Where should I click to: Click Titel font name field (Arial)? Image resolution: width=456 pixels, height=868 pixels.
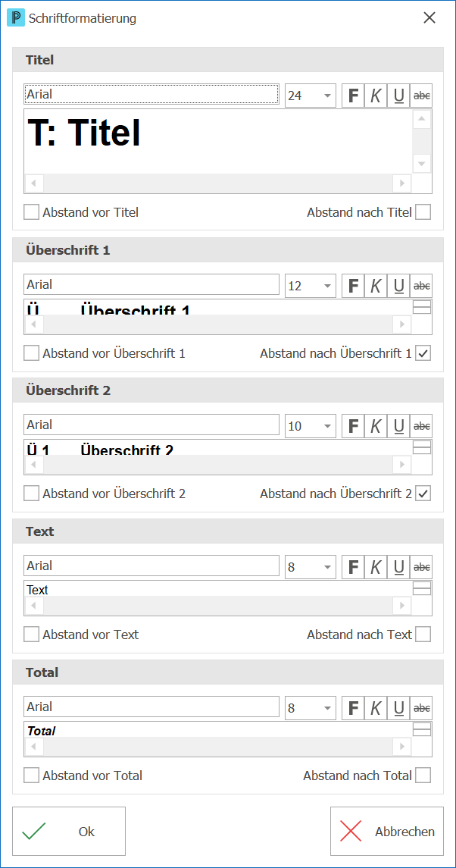pyautogui.click(x=151, y=95)
